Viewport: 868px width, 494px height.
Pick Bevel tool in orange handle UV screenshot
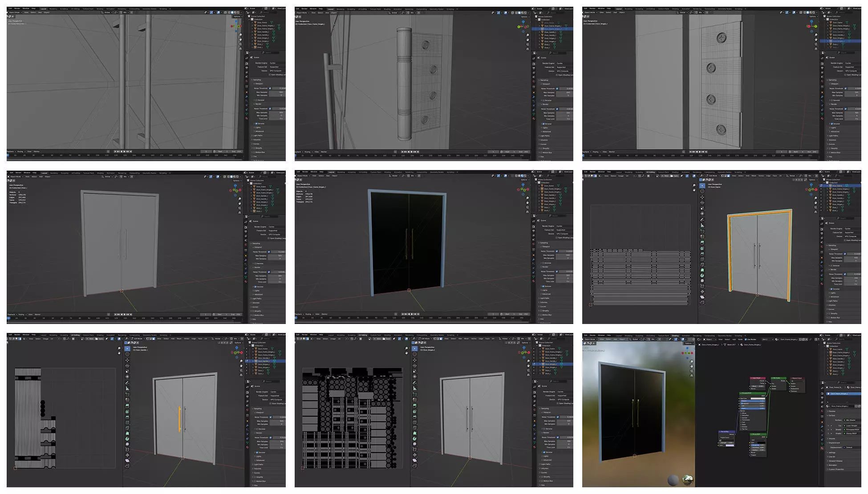tap(127, 417)
